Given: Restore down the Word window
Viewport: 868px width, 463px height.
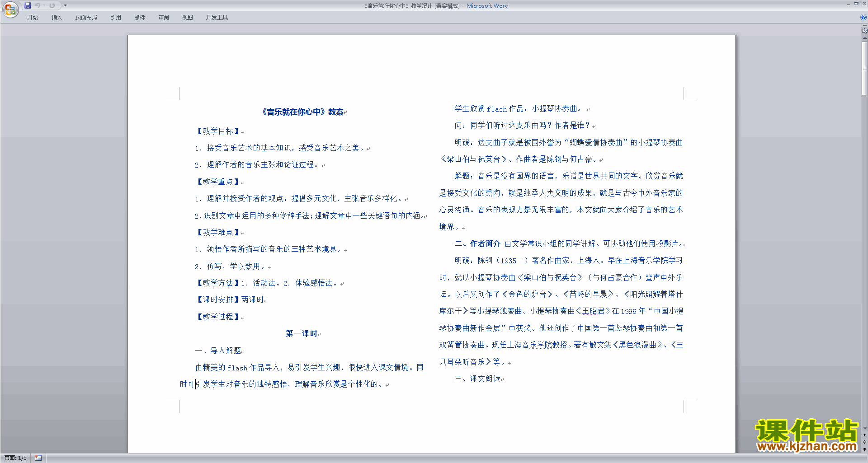Looking at the screenshot, I should 856,4.
